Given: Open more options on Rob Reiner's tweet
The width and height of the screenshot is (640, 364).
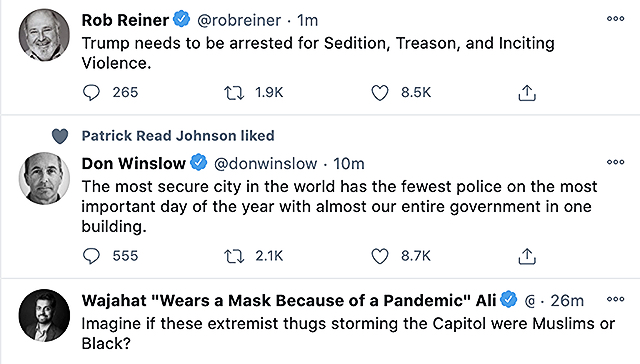Looking at the screenshot, I should tap(616, 18).
